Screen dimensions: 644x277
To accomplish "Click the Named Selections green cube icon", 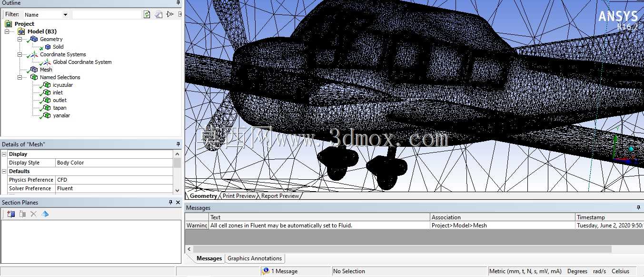I will (34, 77).
